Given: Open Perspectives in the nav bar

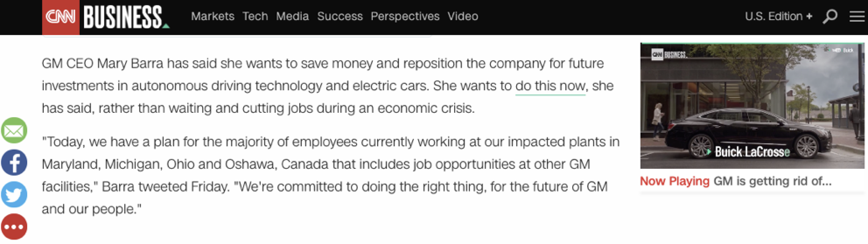Looking at the screenshot, I should (x=405, y=17).
